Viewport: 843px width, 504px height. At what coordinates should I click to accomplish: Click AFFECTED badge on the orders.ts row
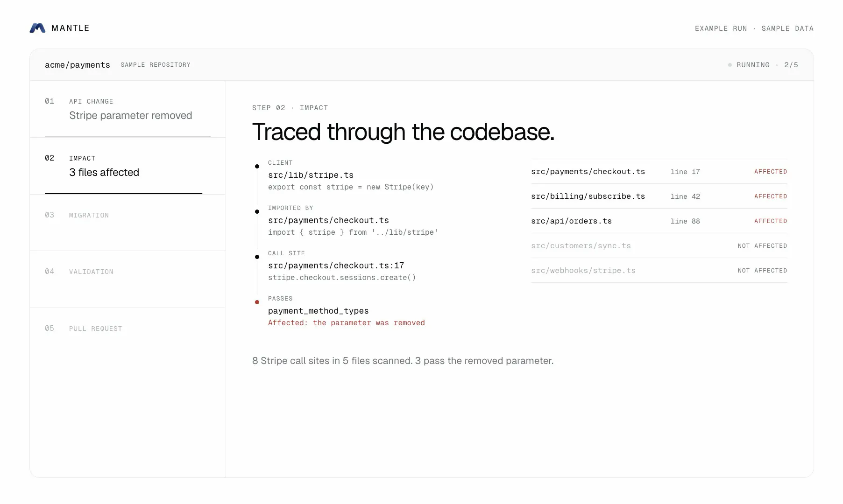(x=771, y=221)
